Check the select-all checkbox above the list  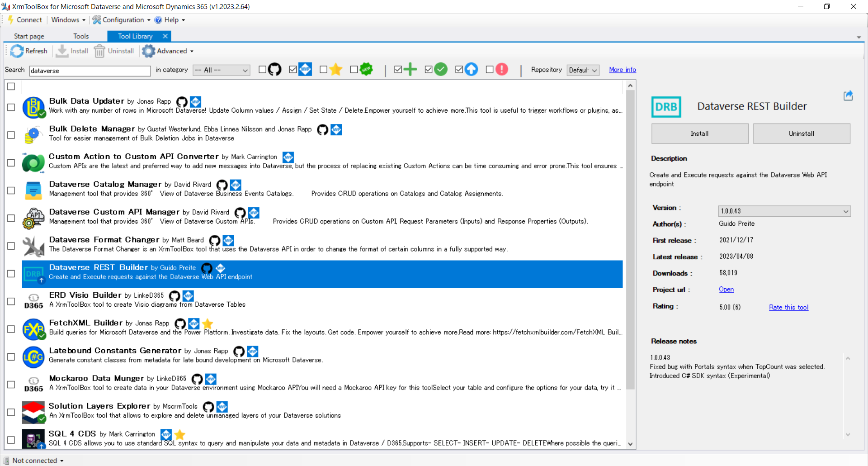(x=11, y=86)
